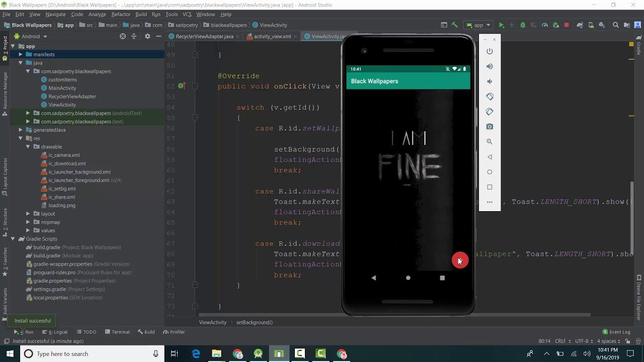This screenshot has width=644, height=362.
Task: Open the Terminal tool window
Action: (117, 332)
